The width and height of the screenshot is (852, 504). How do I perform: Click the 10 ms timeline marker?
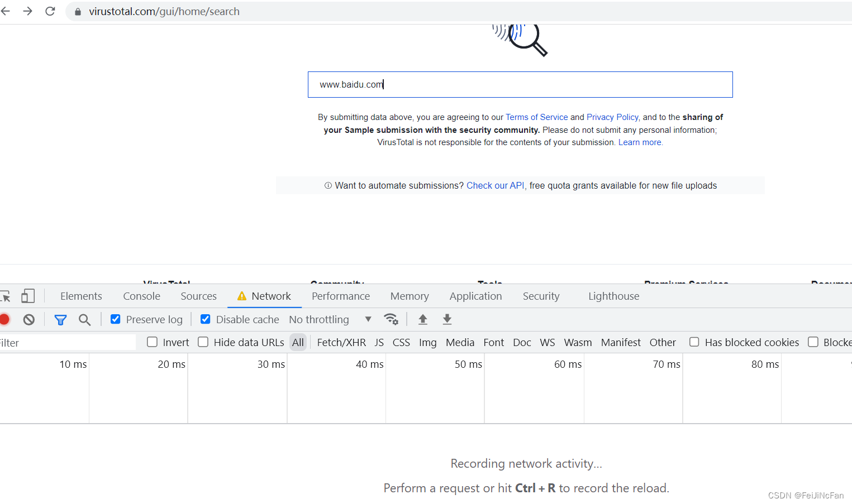[73, 364]
